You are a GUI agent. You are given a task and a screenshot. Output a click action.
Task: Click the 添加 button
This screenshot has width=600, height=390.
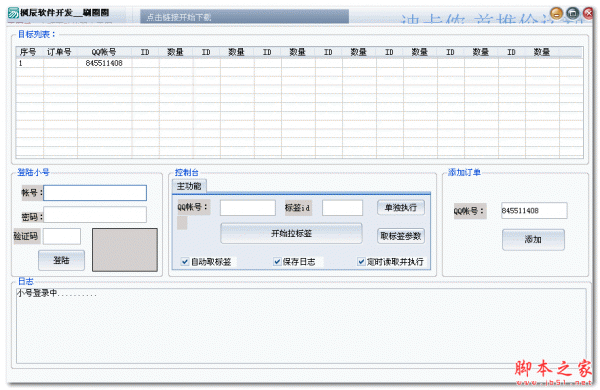(x=533, y=240)
